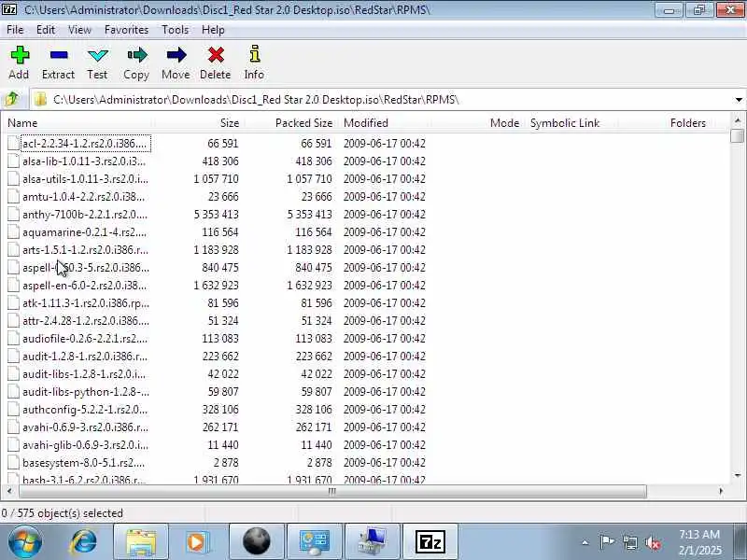Open the Tools menu
Viewport: 747px width, 560px height.
point(175,30)
